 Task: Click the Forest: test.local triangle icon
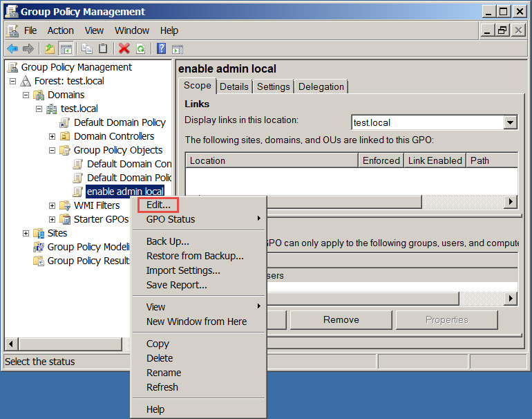[x=26, y=81]
